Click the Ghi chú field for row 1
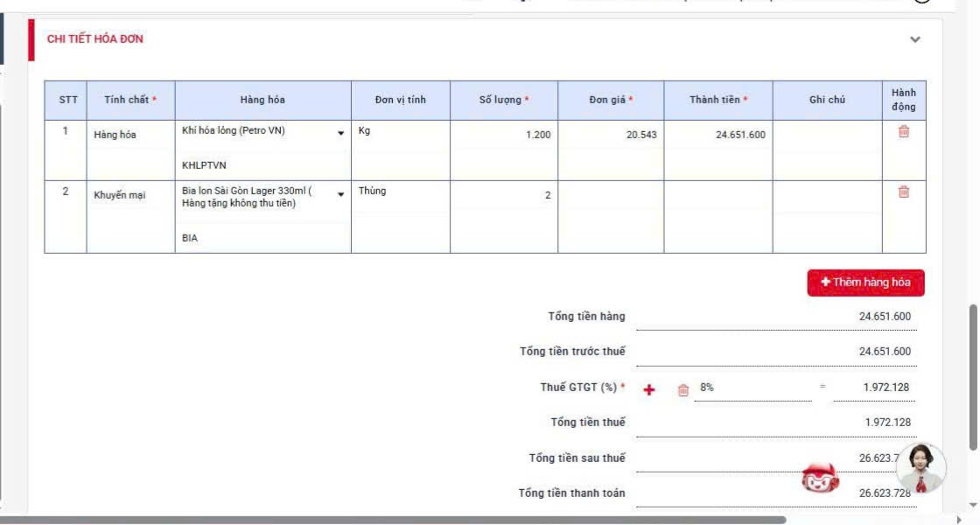The height and width of the screenshot is (525, 980). pyautogui.click(x=827, y=135)
